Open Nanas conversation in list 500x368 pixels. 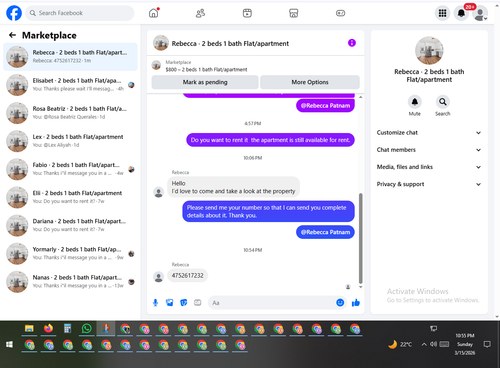70,282
